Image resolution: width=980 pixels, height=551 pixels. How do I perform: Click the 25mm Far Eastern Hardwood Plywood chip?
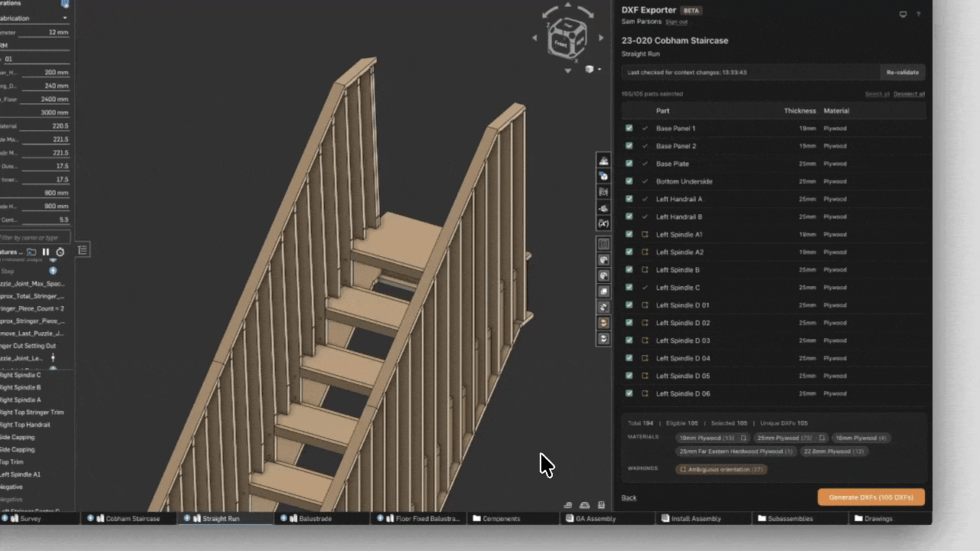[x=736, y=452]
